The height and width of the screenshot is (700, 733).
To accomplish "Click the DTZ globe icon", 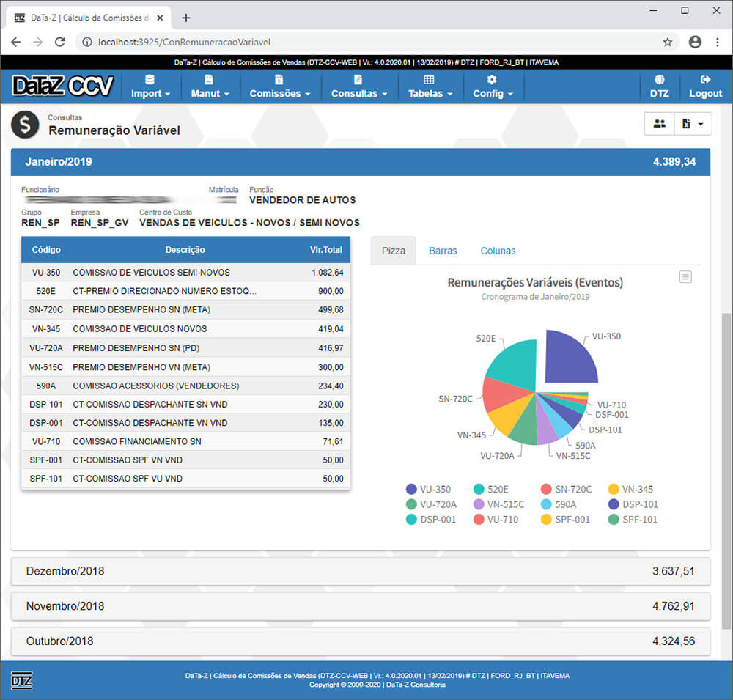I will (659, 80).
